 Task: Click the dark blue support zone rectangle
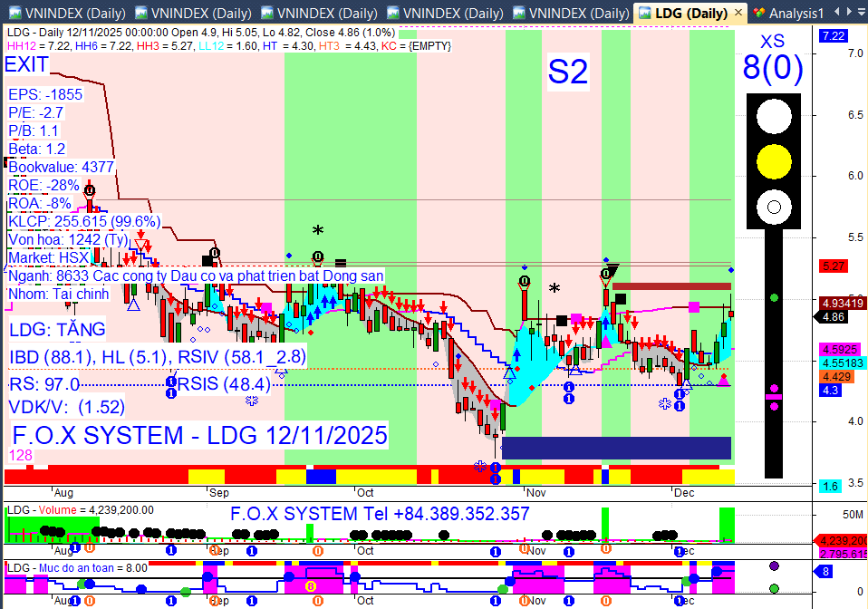coord(616,448)
